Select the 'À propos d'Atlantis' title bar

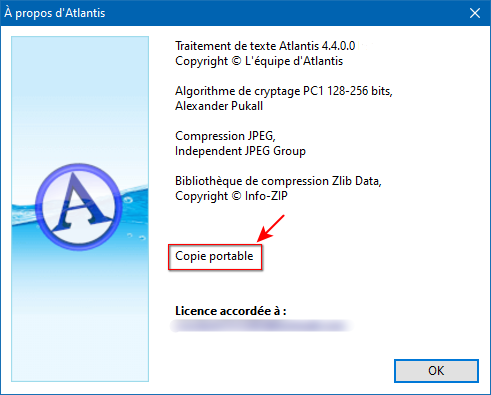tap(233, 13)
